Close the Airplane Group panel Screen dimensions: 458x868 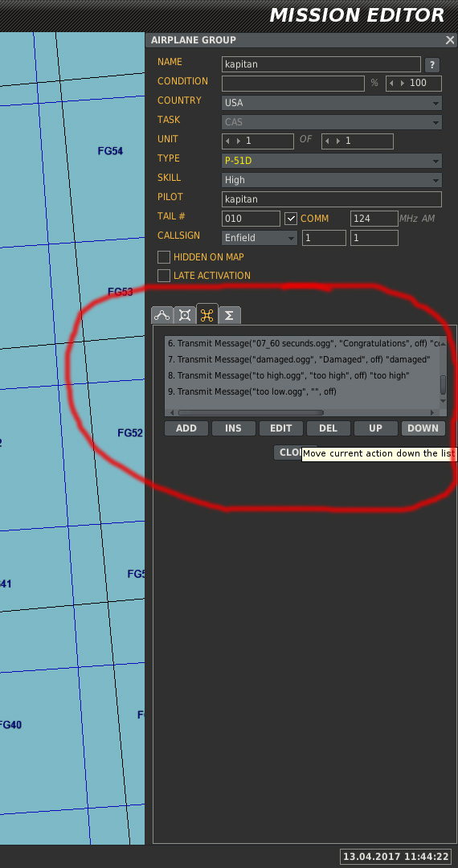pyautogui.click(x=450, y=40)
